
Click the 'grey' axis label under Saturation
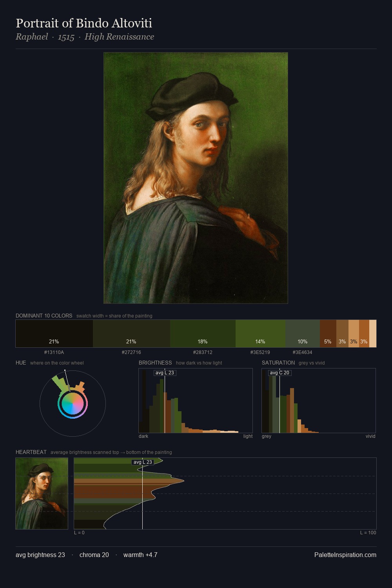(267, 436)
